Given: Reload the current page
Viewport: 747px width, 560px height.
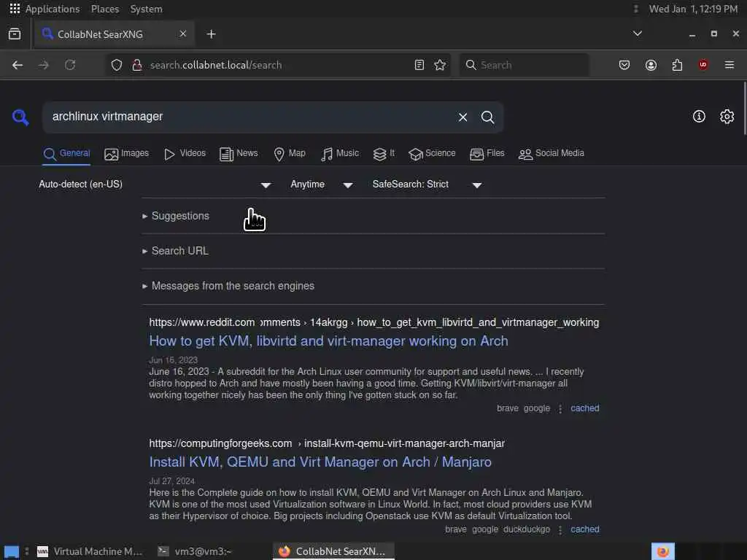Looking at the screenshot, I should pyautogui.click(x=70, y=65).
